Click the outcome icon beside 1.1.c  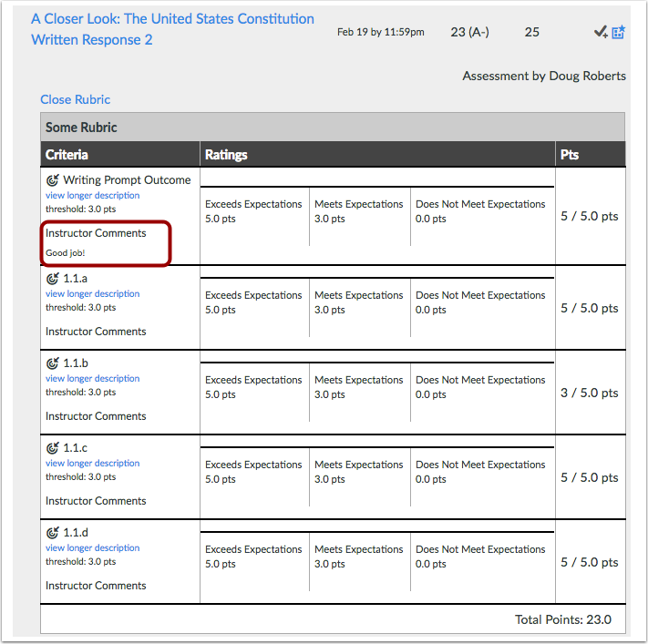53,448
